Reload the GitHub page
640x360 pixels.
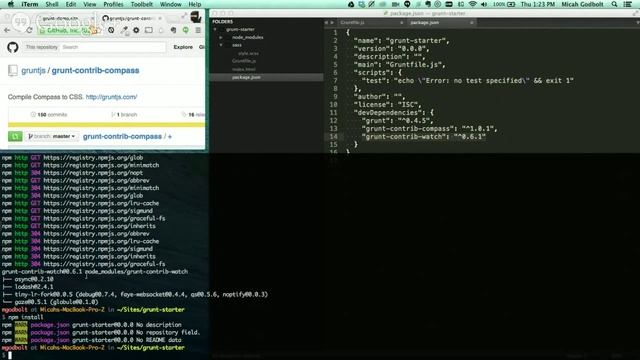[x=29, y=30]
